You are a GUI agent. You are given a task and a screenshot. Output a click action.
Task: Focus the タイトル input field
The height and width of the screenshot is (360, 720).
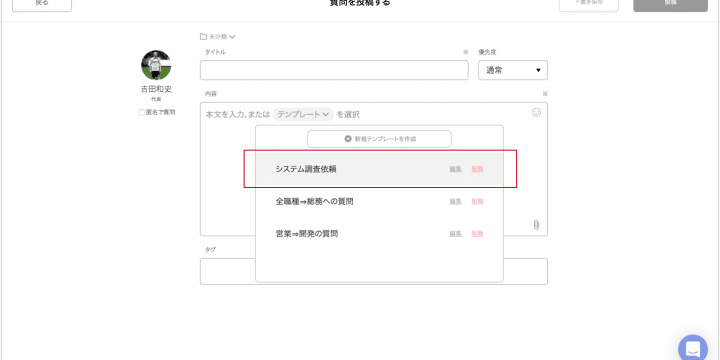[334, 70]
